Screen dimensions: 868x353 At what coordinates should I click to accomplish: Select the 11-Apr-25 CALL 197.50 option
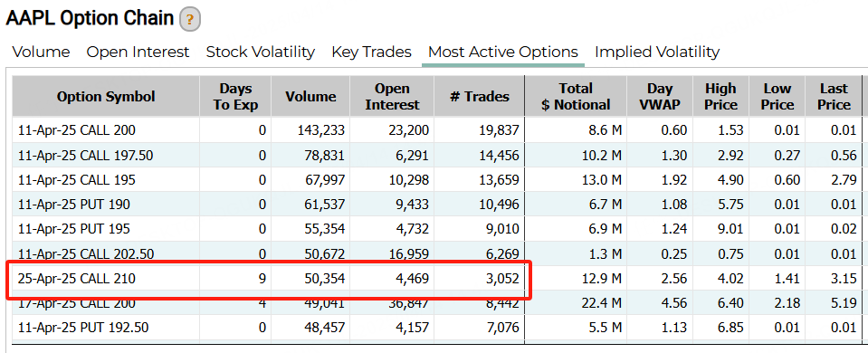[85, 156]
